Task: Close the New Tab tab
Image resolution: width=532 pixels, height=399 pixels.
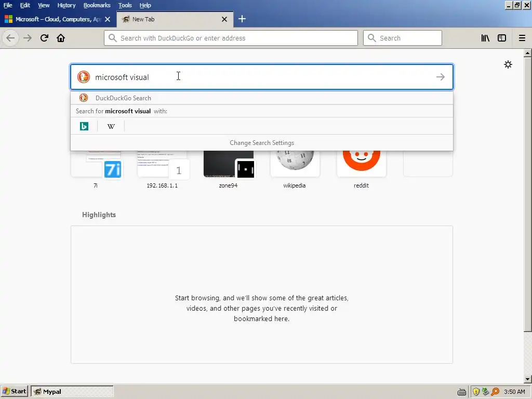Action: [224, 19]
